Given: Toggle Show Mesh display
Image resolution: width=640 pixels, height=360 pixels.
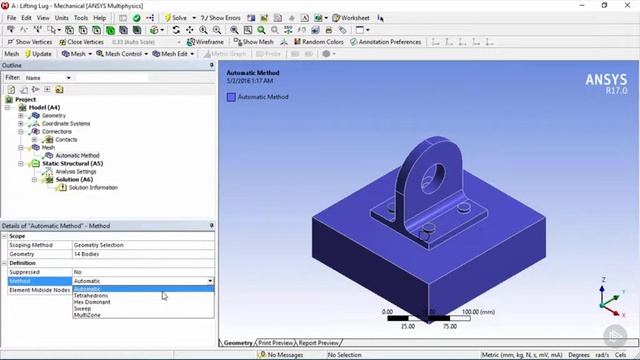Looking at the screenshot, I should click(253, 42).
